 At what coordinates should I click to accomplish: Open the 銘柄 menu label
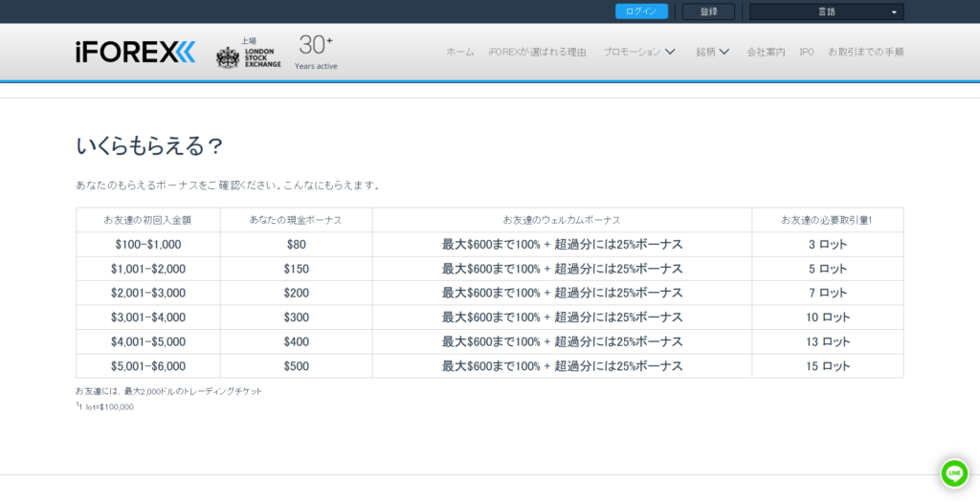705,52
